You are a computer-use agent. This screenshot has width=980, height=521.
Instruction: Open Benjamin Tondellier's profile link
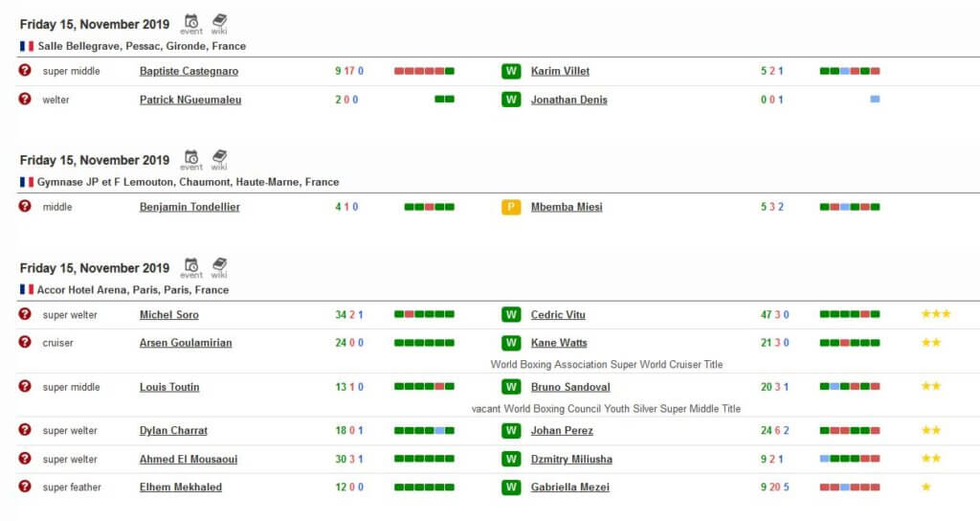tap(189, 207)
